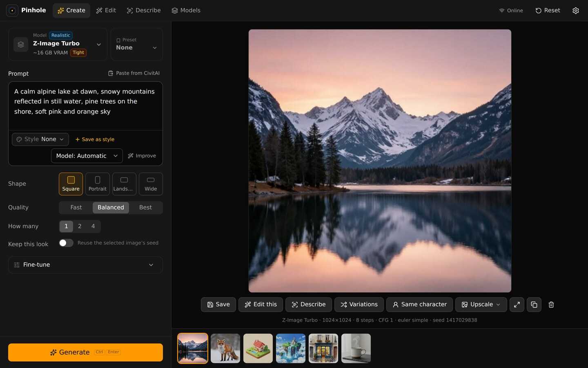Viewport: 588px width, 368px height.
Task: Click the Online connection status indicator
Action: (x=511, y=11)
